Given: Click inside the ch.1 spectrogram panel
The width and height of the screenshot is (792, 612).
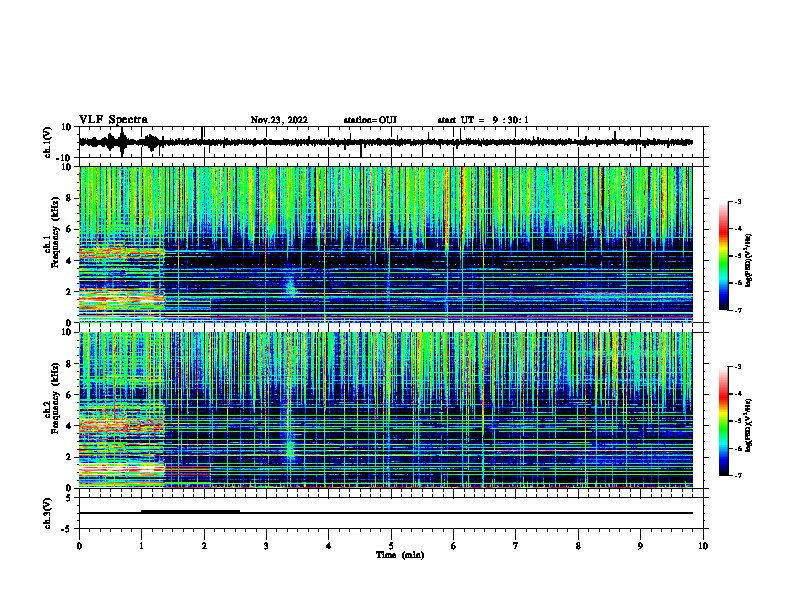Looking at the screenshot, I should click(x=386, y=244).
